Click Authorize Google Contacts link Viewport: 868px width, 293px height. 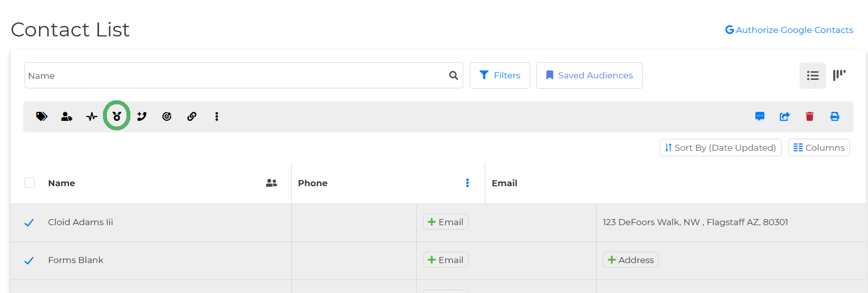(x=789, y=30)
